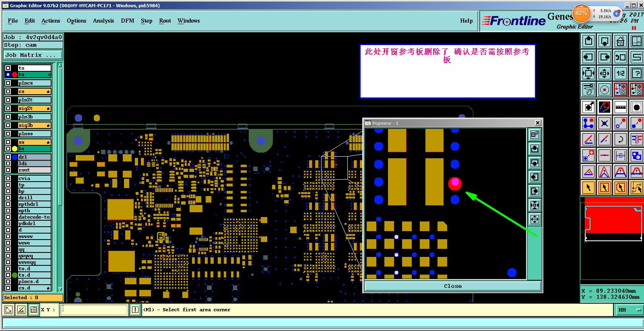The height and width of the screenshot is (331, 644).
Task: Click the snap target circle icon
Action: [x=605, y=89]
